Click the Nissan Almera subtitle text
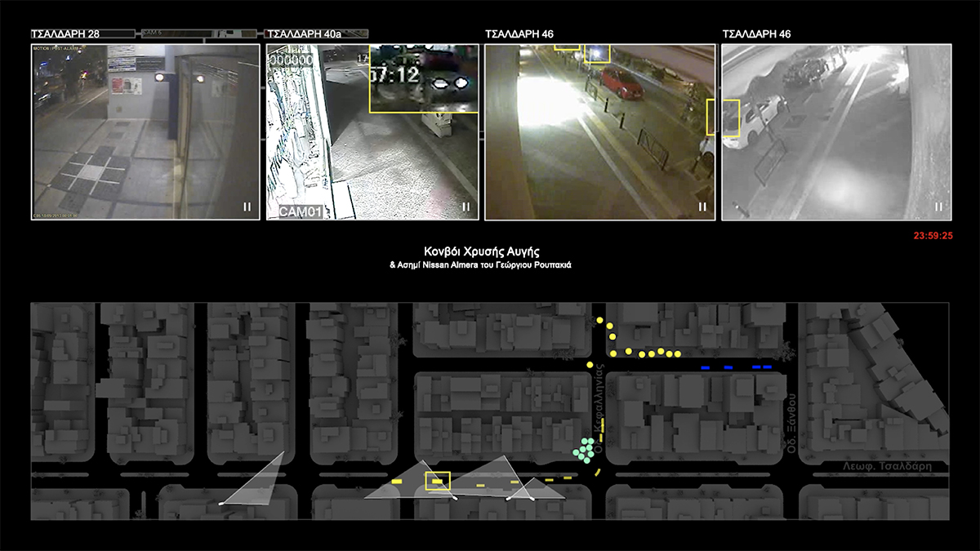 (480, 266)
